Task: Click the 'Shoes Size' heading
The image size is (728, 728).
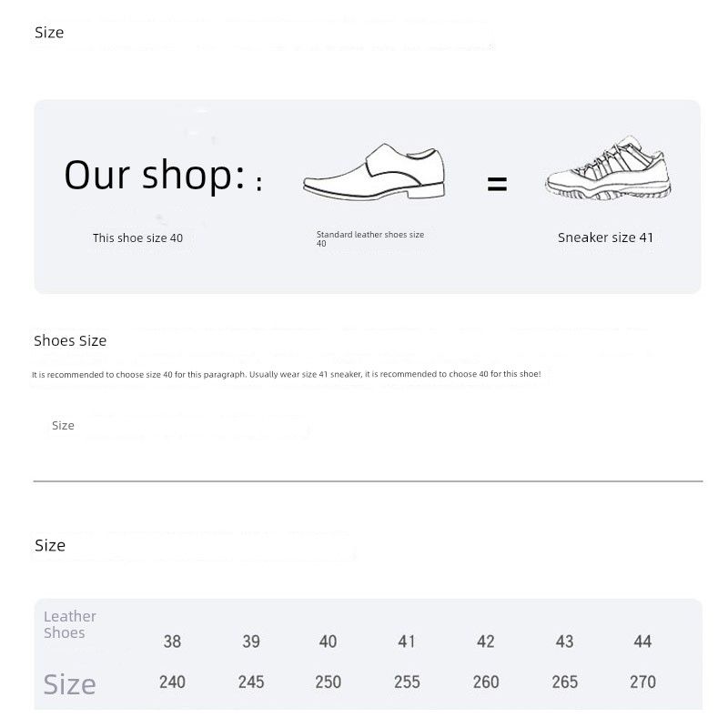Action: [70, 341]
